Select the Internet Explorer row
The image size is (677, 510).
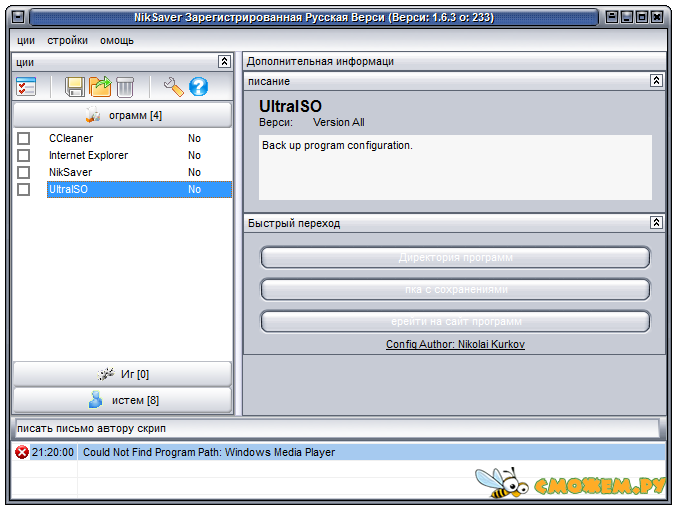click(x=139, y=155)
